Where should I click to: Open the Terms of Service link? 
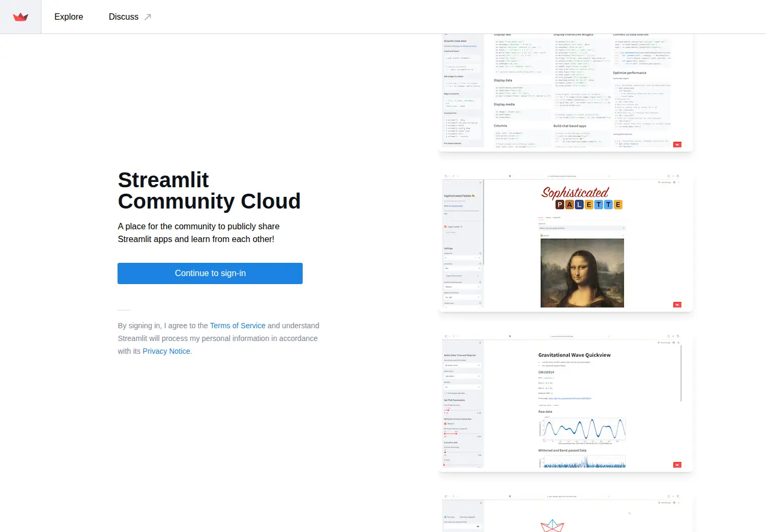(x=238, y=326)
